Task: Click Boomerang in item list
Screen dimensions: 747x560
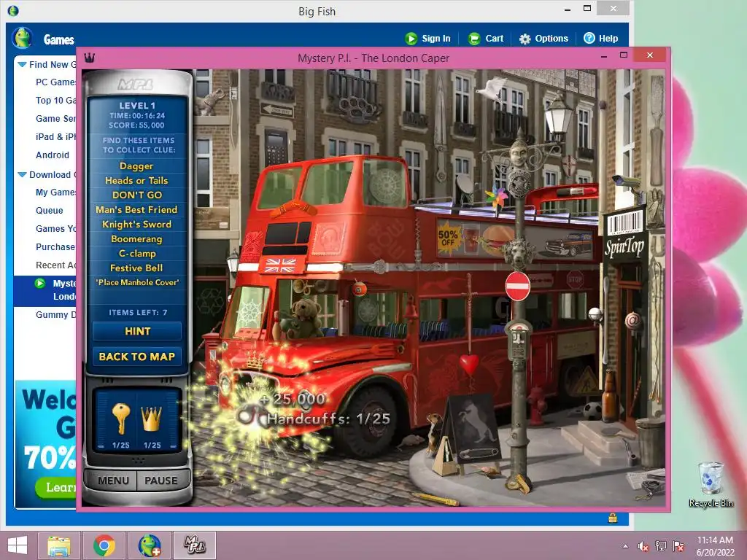Action: 136,239
